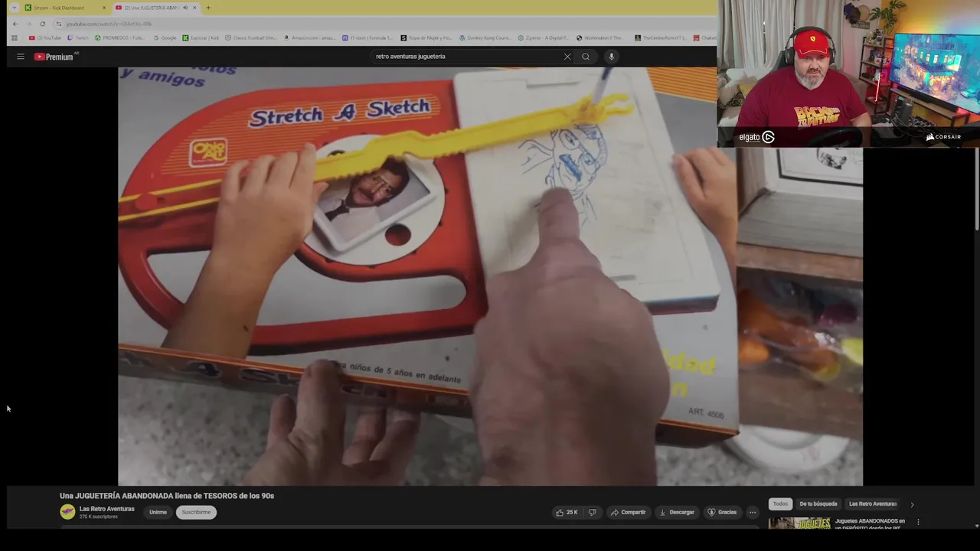
Task: Open the Donkey Kong Country bookmark
Action: [x=485, y=37]
